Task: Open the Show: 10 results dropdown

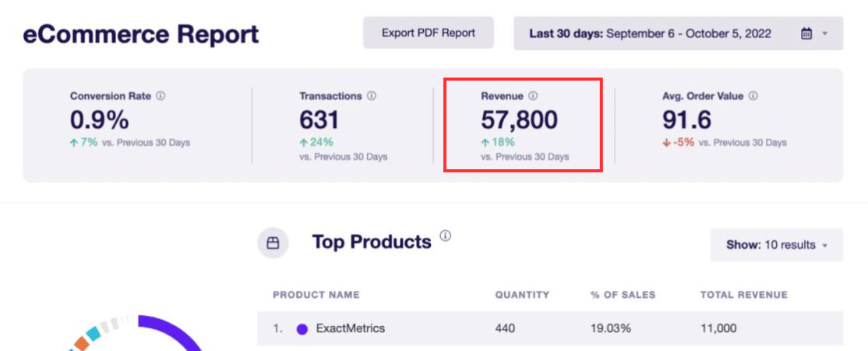Action: [x=777, y=245]
